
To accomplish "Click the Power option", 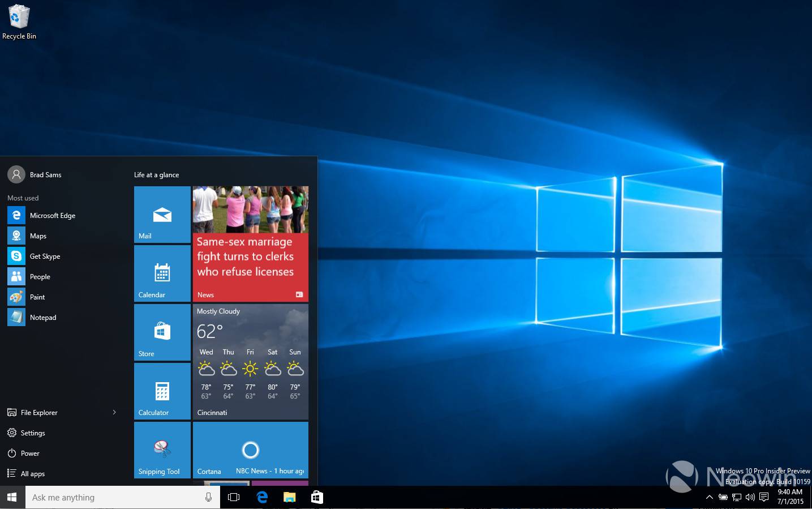I will coord(23,453).
